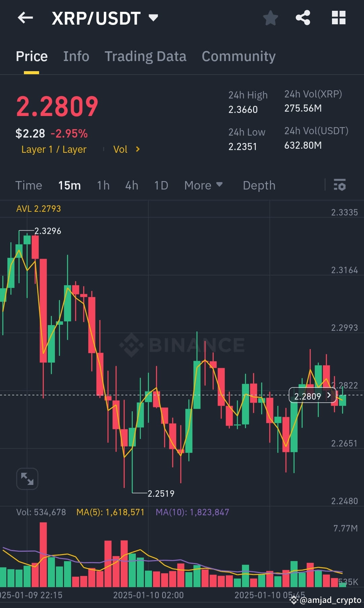The image size is (364, 608).
Task: Add pair to favorites with star icon
Action: coord(270,18)
